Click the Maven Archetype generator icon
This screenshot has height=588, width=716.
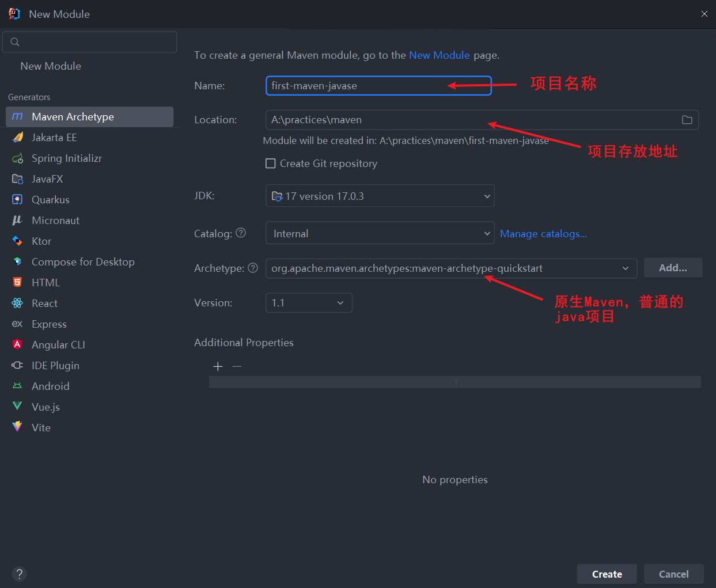click(17, 116)
